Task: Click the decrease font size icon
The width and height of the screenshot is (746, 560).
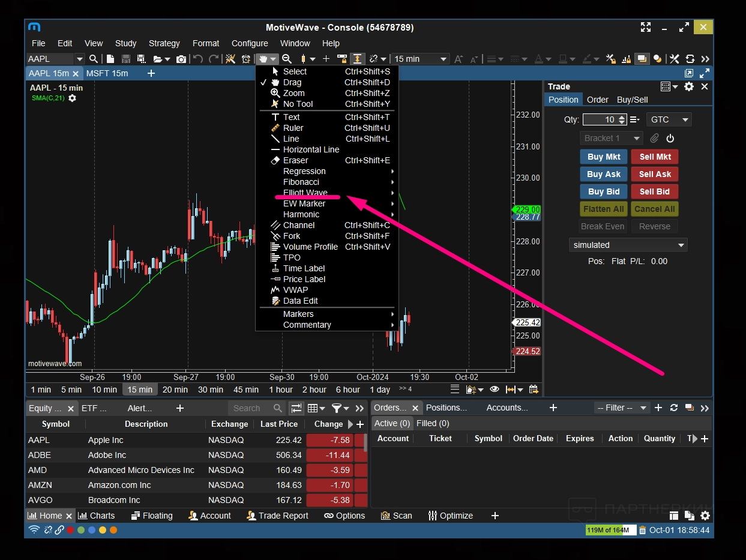Action: [474, 59]
